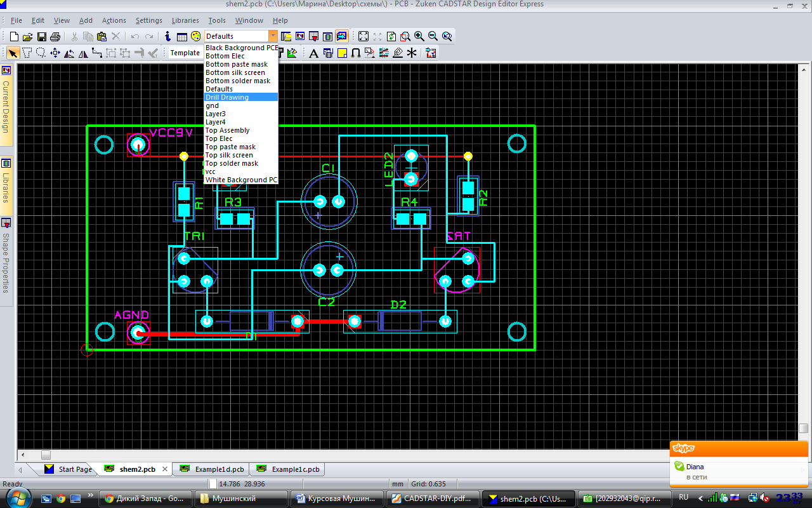The image size is (812, 508).
Task: Choose 'Bottom Elec' in dropdown list
Action: 241,56
